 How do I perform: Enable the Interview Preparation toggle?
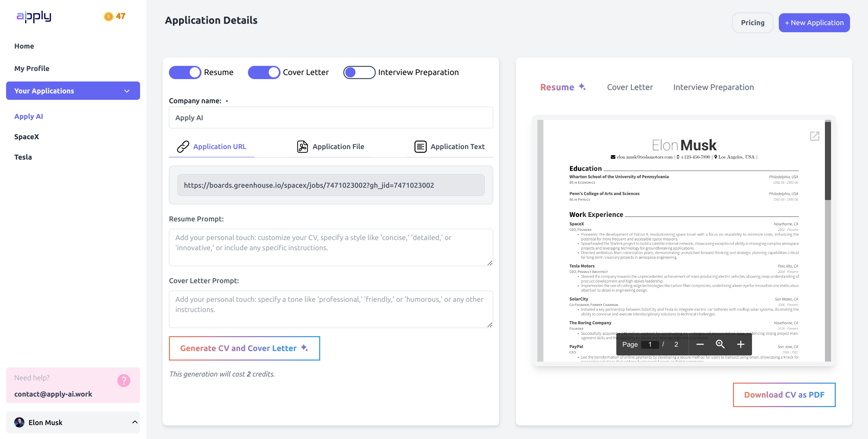[x=359, y=72]
